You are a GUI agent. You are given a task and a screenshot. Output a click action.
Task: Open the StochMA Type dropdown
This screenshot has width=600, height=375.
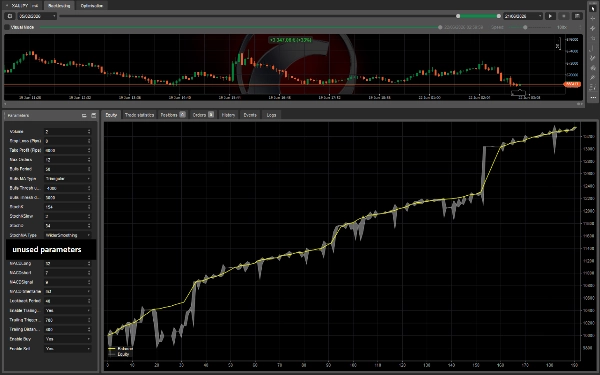tap(68, 235)
